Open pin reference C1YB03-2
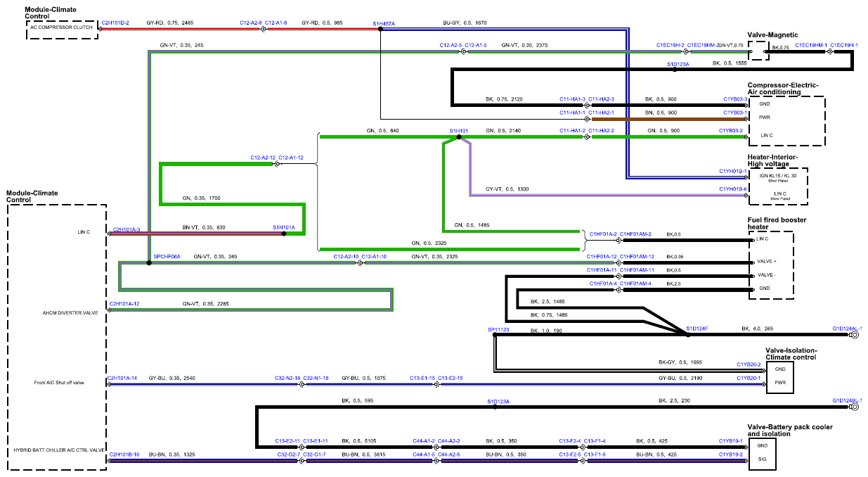868x477 pixels. point(731,131)
